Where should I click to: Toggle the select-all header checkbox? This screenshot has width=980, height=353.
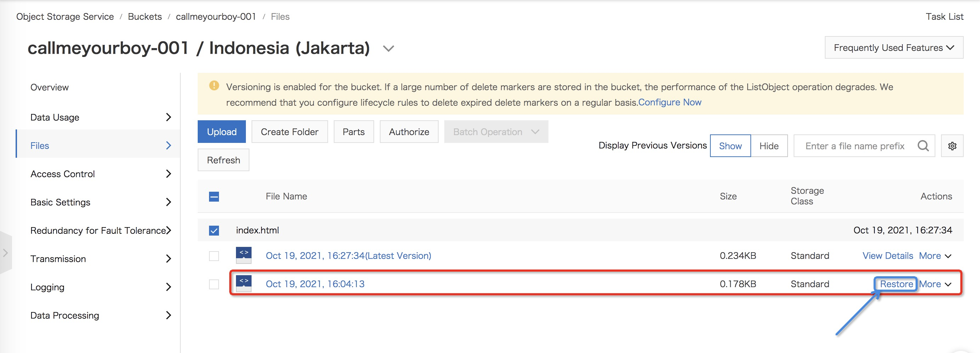214,196
